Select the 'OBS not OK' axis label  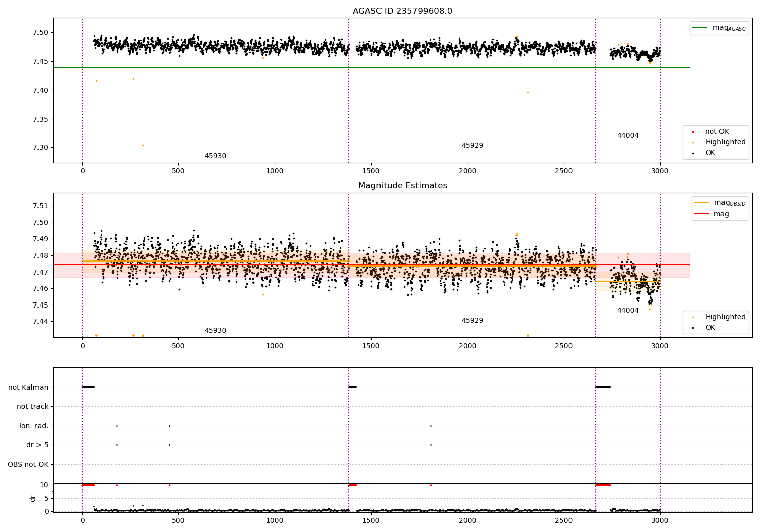tap(28, 464)
